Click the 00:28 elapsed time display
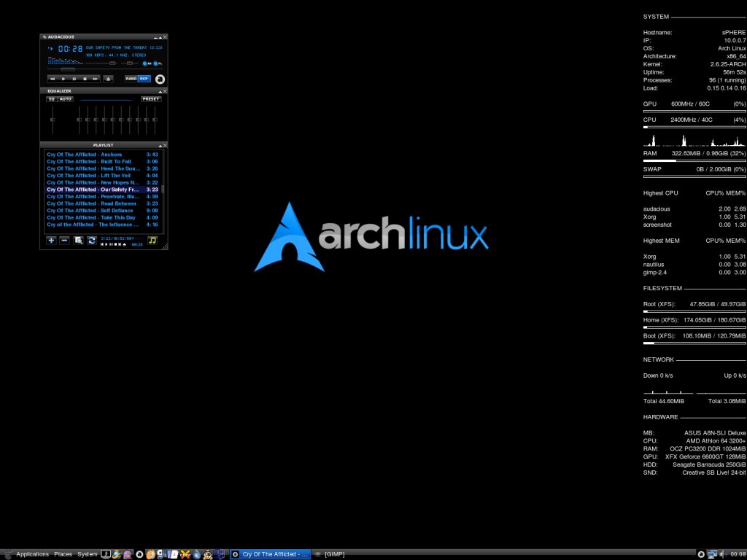Viewport: 747px width, 560px height. [x=70, y=49]
